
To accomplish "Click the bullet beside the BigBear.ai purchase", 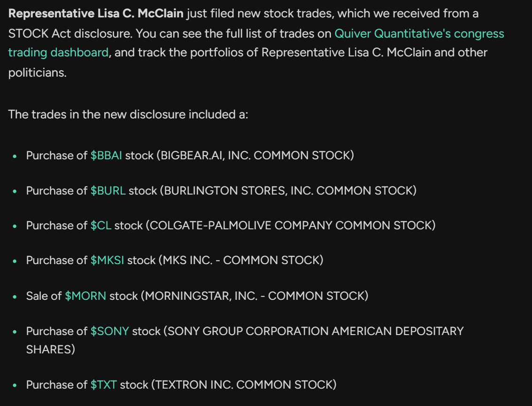I will pos(15,156).
